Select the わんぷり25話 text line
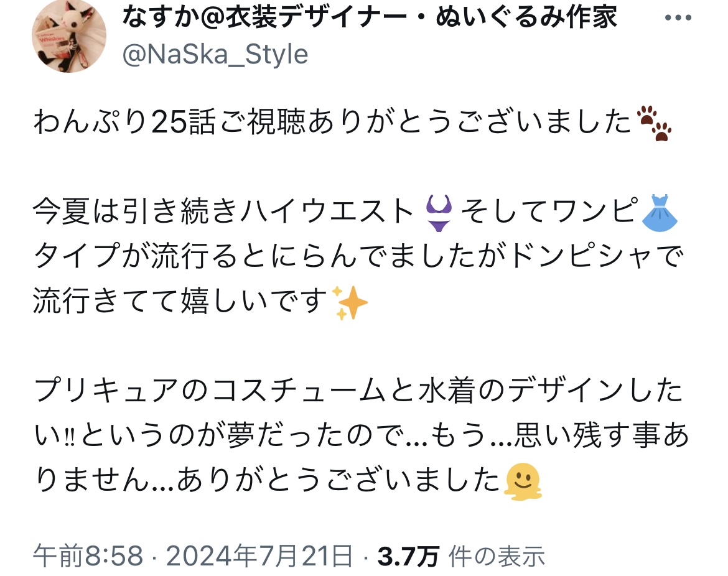The height and width of the screenshot is (576, 728). tap(352, 123)
